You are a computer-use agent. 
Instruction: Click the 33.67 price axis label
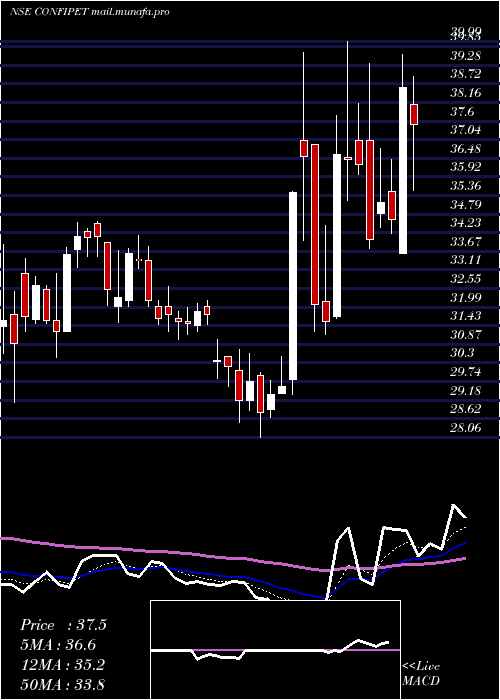click(x=466, y=242)
